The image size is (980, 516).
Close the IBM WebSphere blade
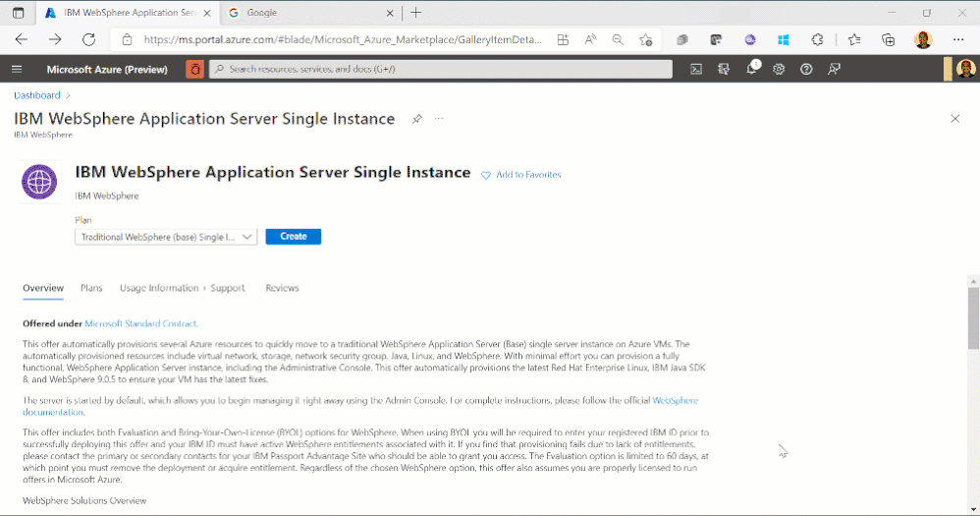(954, 119)
